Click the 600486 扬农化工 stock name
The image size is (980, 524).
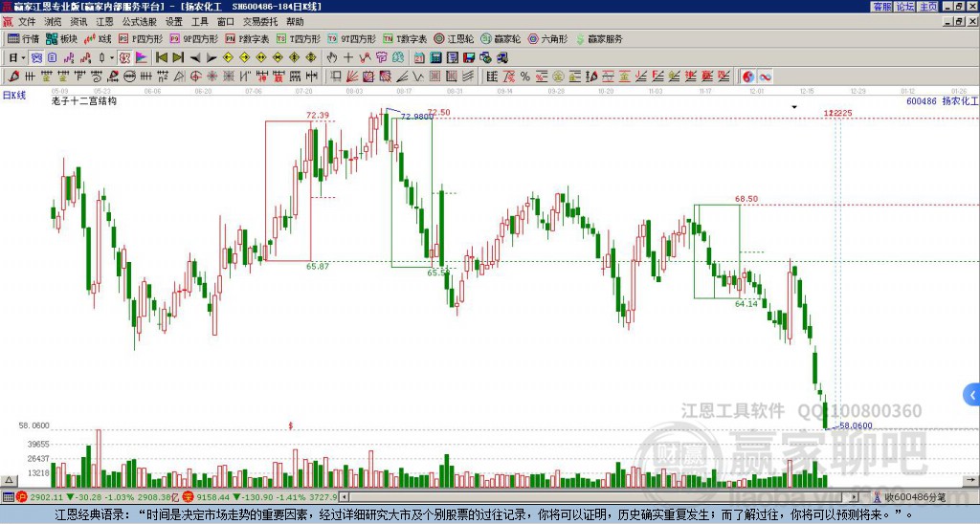click(942, 100)
